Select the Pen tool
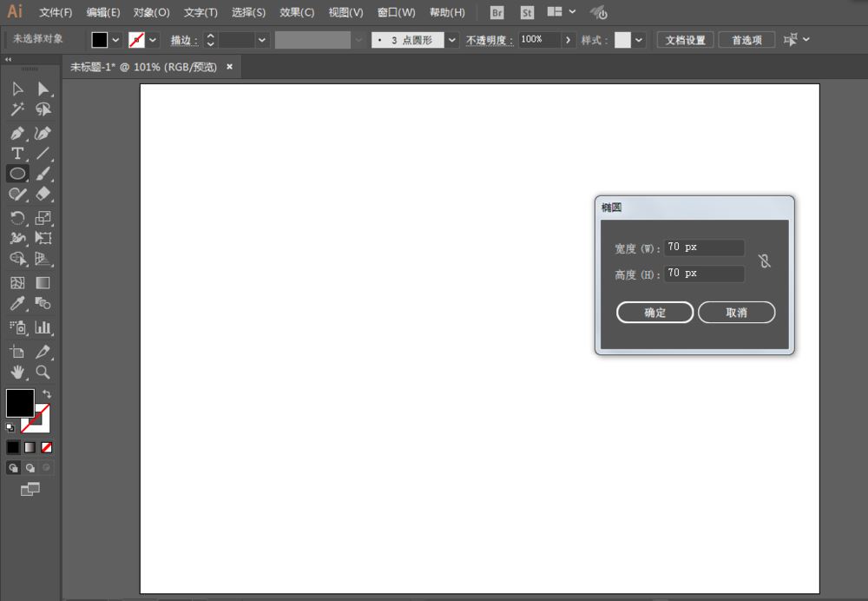Screen dimensions: 868x601 pos(16,133)
